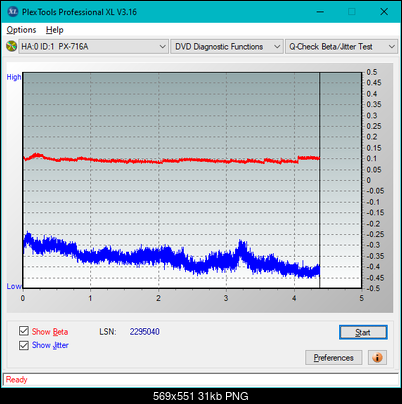Click the PlexTools Professional XL V3.16 title text
This screenshot has height=404, width=402.
click(x=79, y=12)
